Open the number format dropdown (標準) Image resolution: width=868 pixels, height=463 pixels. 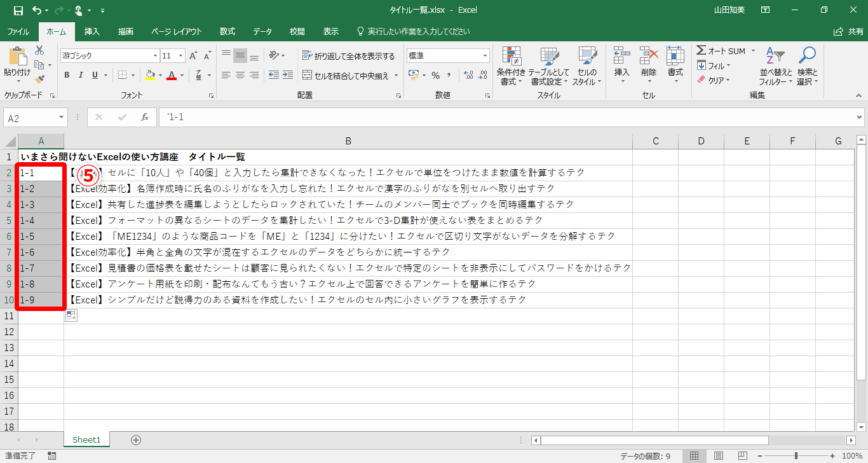[485, 56]
